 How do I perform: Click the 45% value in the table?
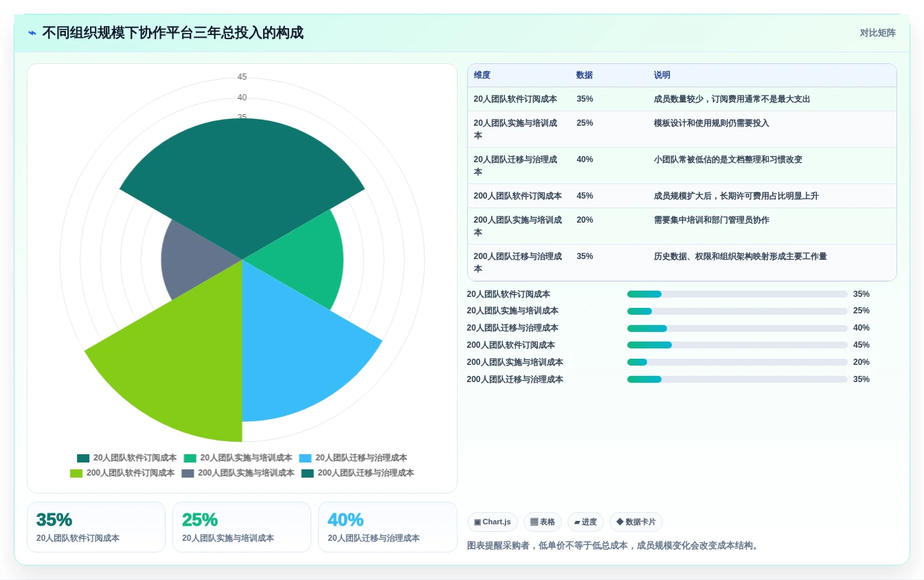(585, 196)
